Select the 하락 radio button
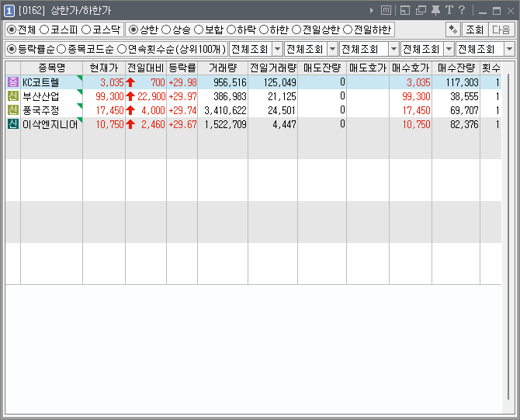Image resolution: width=520 pixels, height=420 pixels. (x=231, y=30)
